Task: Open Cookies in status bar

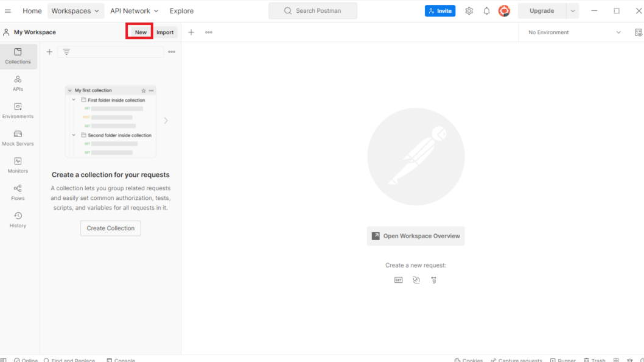Action: click(x=469, y=360)
